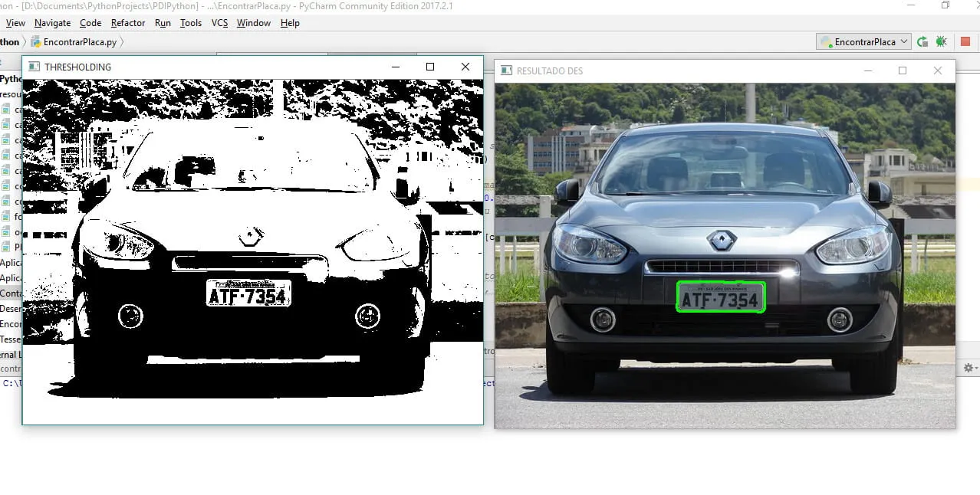
Task: Click the THRESHOLDING window title icon
Action: tap(34, 67)
